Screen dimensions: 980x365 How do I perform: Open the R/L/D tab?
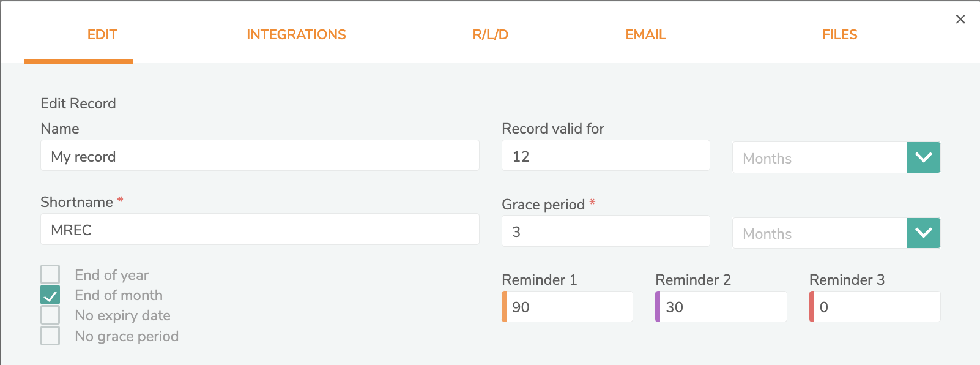tap(490, 35)
